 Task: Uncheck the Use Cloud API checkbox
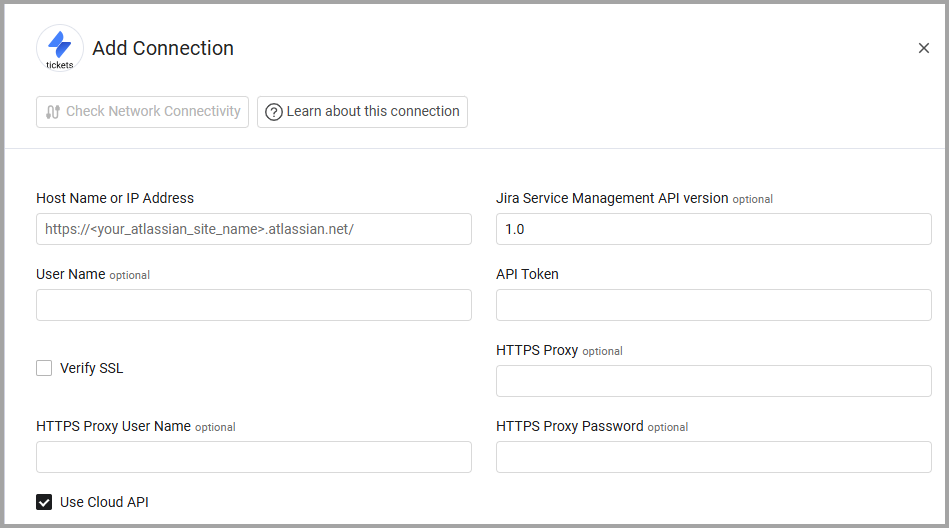point(44,502)
